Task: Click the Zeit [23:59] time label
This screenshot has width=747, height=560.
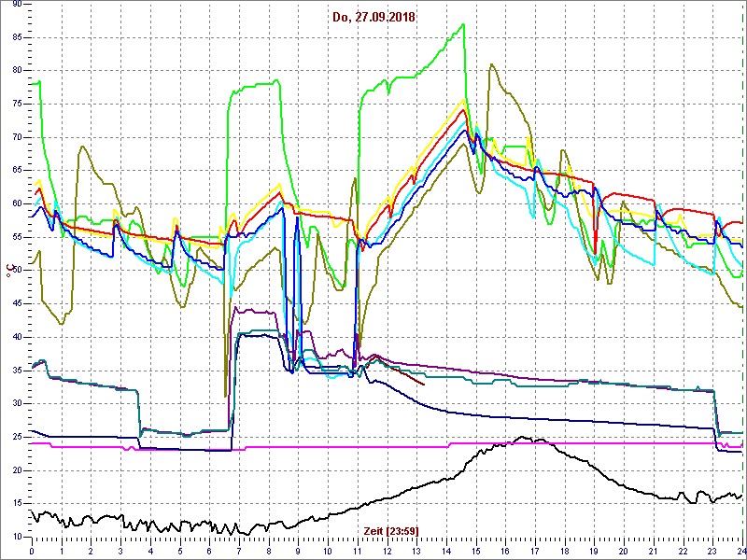Action: coord(391,530)
